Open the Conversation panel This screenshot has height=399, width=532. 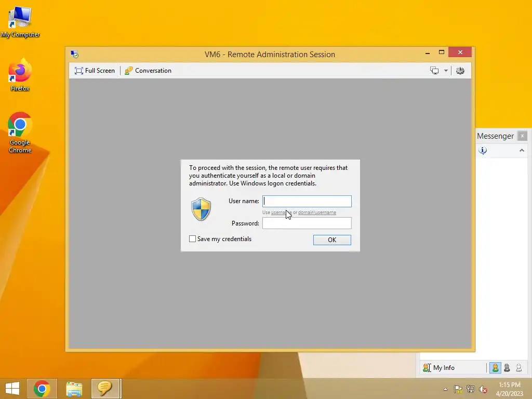point(148,71)
